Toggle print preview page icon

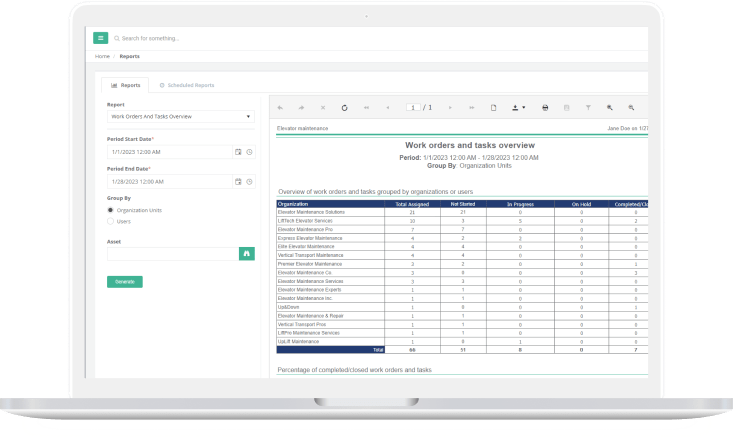[x=493, y=107]
